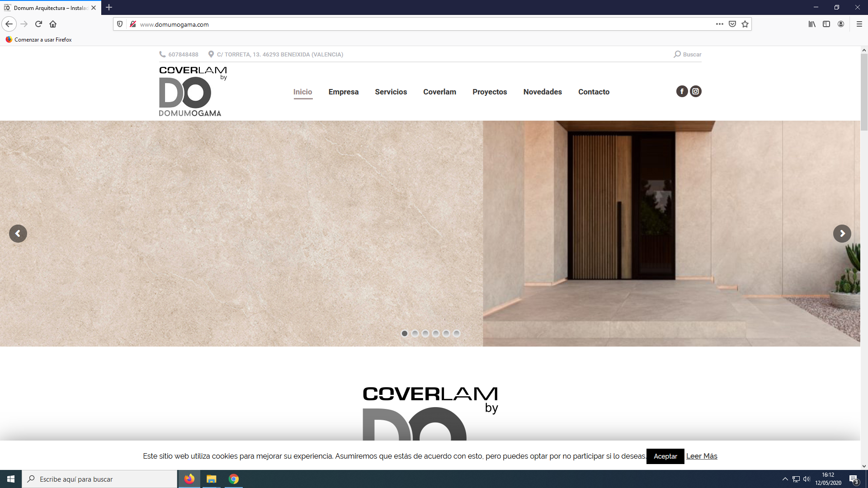Open the notification center icon

pos(854,479)
